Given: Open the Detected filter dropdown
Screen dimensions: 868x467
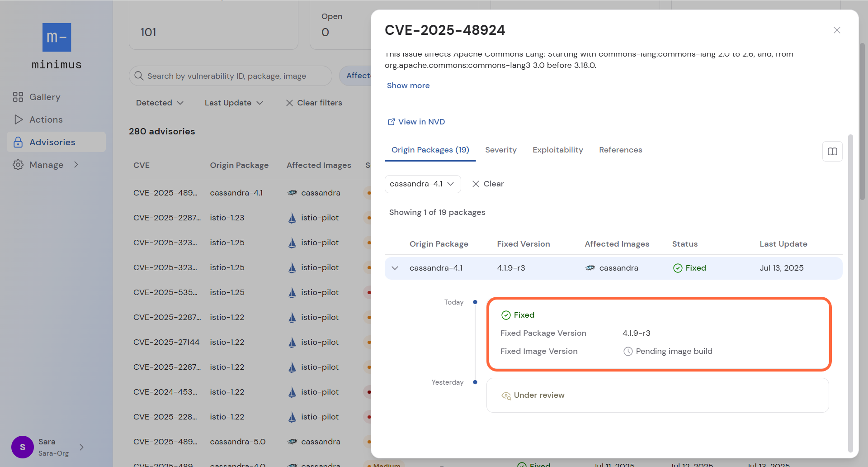Looking at the screenshot, I should coord(160,103).
